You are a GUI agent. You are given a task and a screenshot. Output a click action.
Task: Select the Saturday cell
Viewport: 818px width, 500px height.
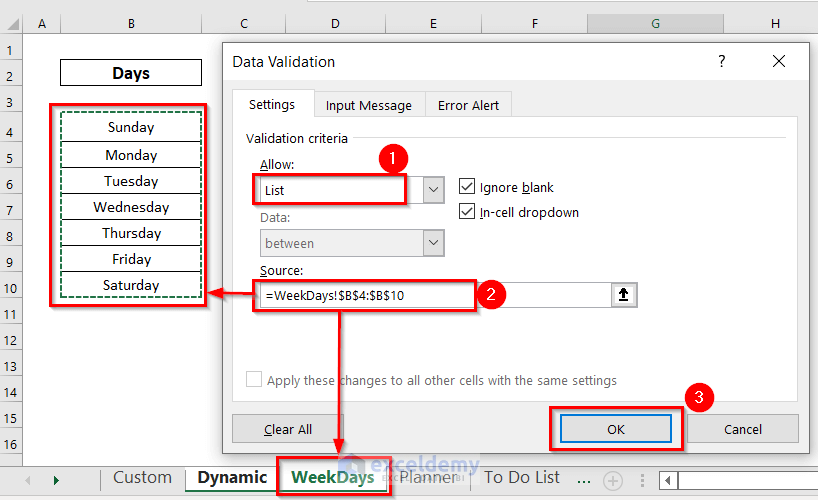point(131,285)
